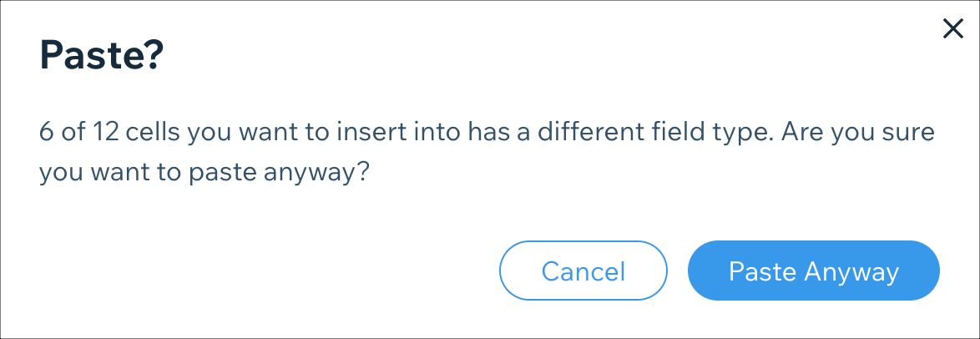Confirm pasting with the blue Paste Anyway button
This screenshot has height=339, width=980.
pyautogui.click(x=814, y=271)
